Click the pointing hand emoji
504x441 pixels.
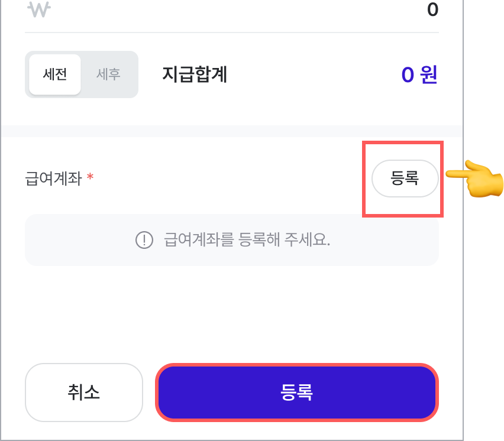point(475,179)
